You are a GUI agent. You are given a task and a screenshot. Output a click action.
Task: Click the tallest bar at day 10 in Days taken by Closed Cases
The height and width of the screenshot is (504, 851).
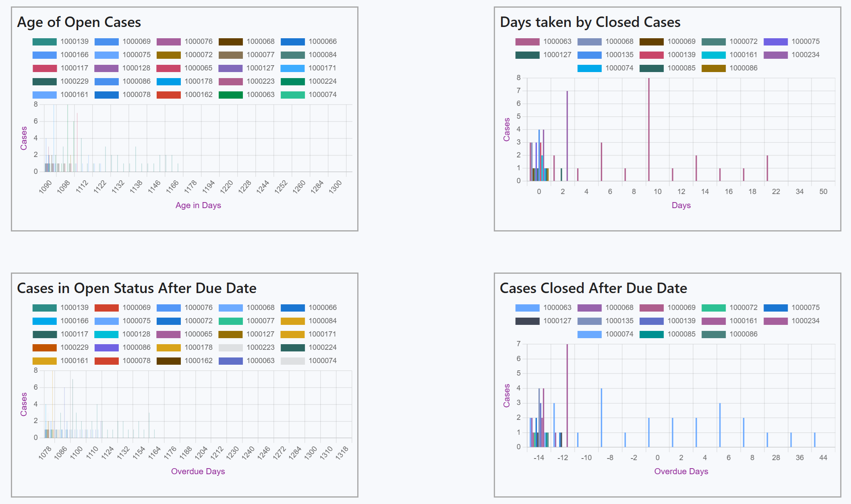pos(649,129)
